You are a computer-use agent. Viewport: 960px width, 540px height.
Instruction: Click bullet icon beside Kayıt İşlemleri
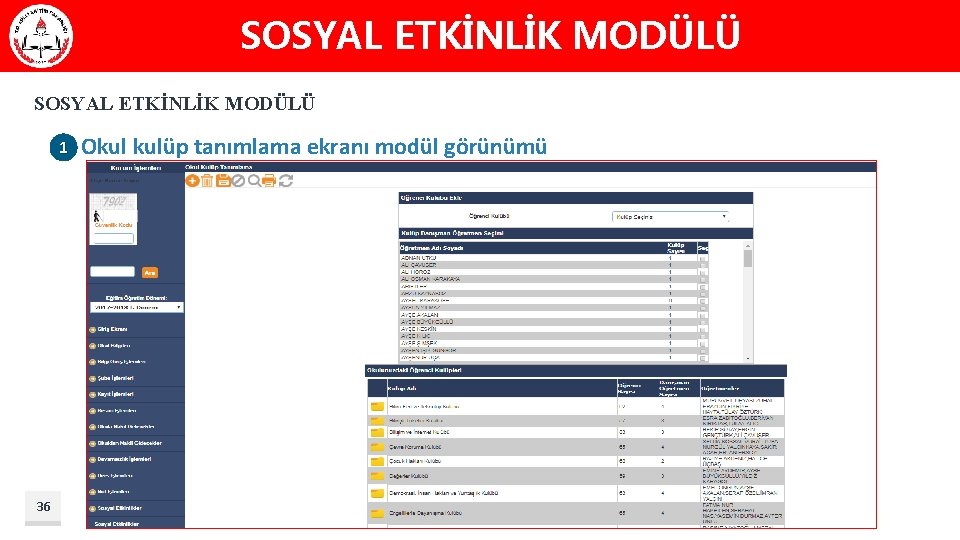(92, 394)
